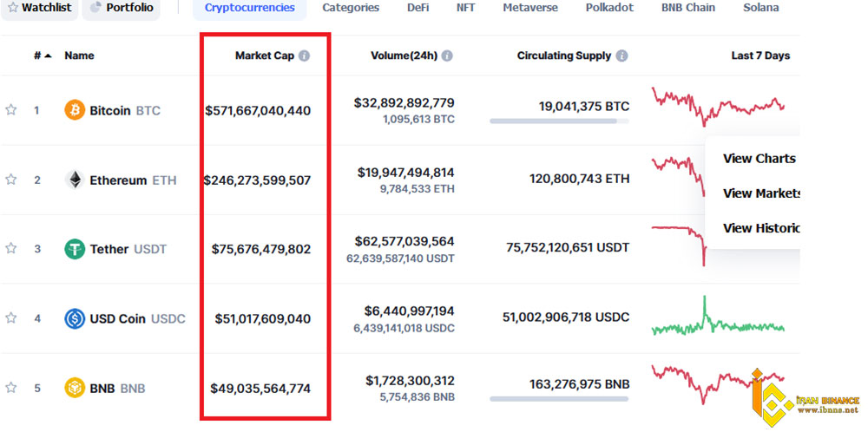Sort the table by Market Cap header

(264, 56)
